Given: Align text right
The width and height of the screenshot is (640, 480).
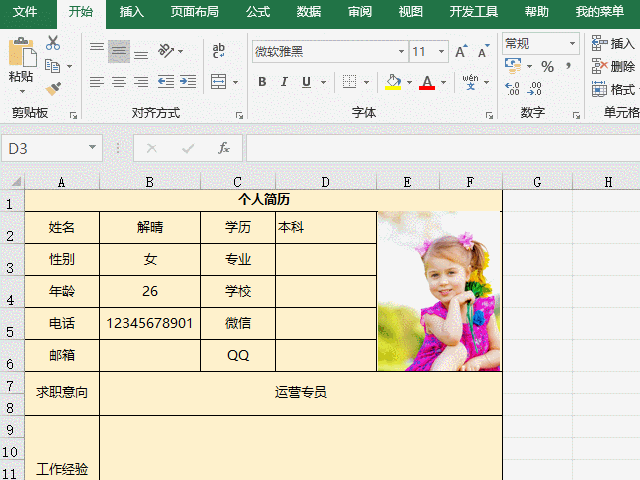Looking at the screenshot, I should pyautogui.click(x=141, y=82).
